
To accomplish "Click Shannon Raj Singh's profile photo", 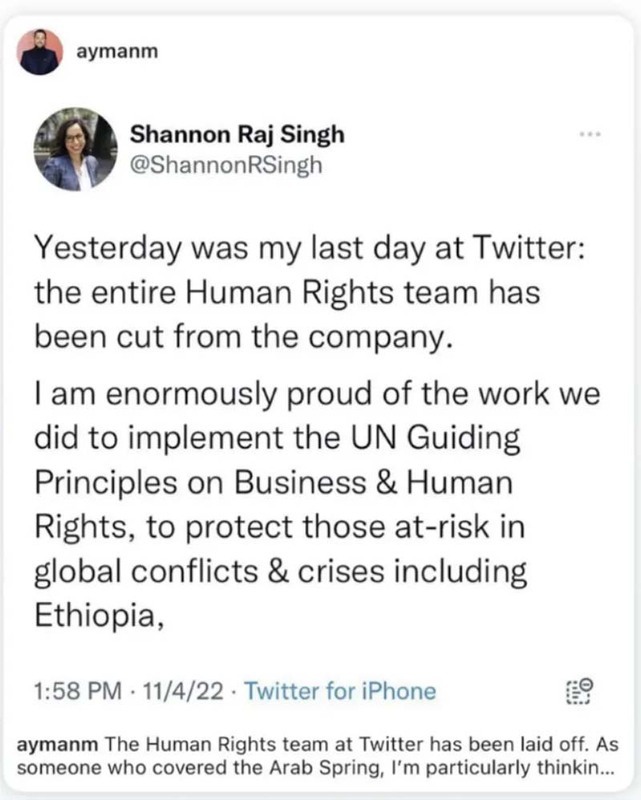I will [x=74, y=149].
